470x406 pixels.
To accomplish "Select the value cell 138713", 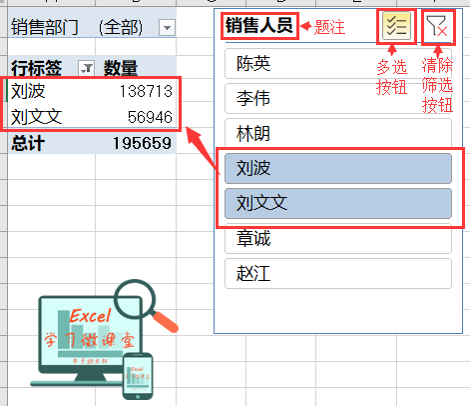I will pos(136,91).
